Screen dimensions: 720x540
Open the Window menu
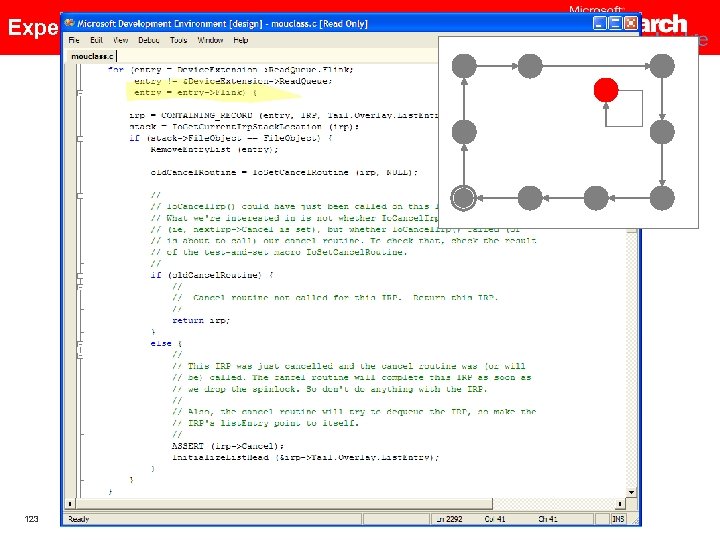[210, 40]
